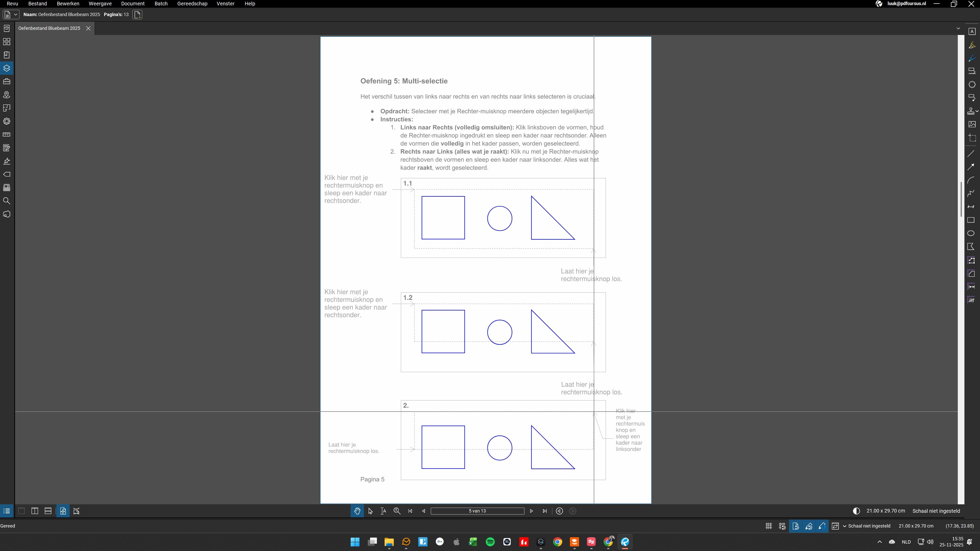Click the page number field 5 van 13

coord(477,511)
